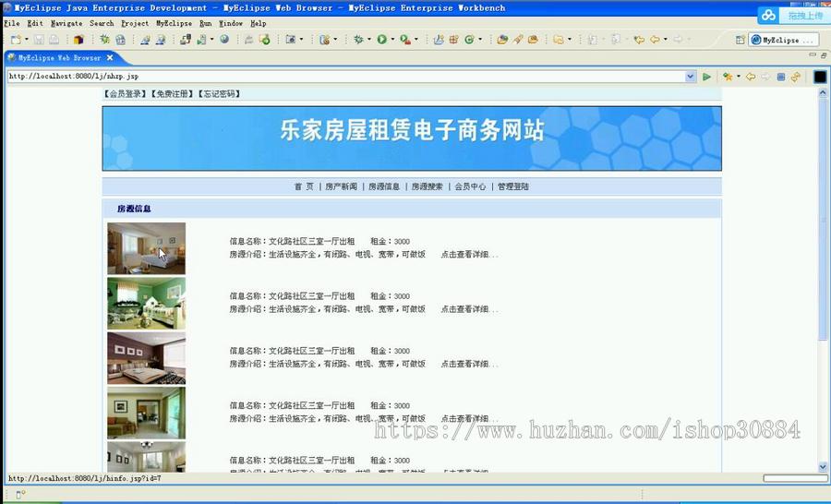Click the first listing's bedroom thumbnail
This screenshot has height=504, width=831.
pos(146,248)
